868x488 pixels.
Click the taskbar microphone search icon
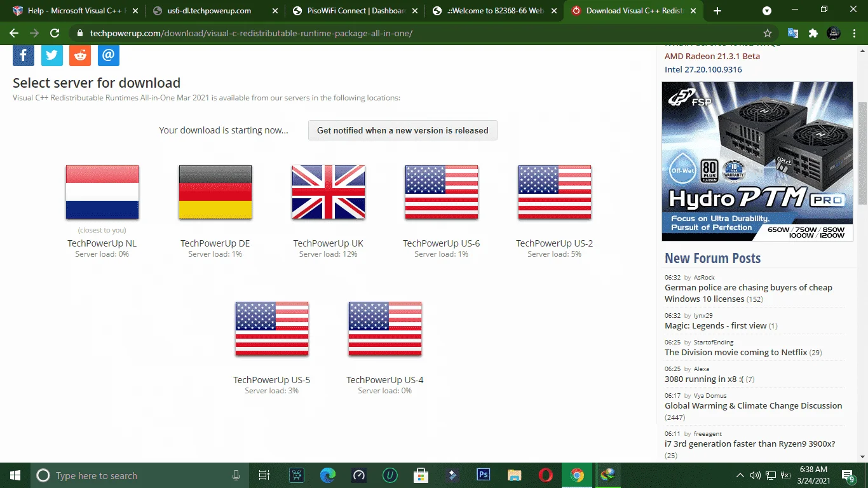click(236, 475)
